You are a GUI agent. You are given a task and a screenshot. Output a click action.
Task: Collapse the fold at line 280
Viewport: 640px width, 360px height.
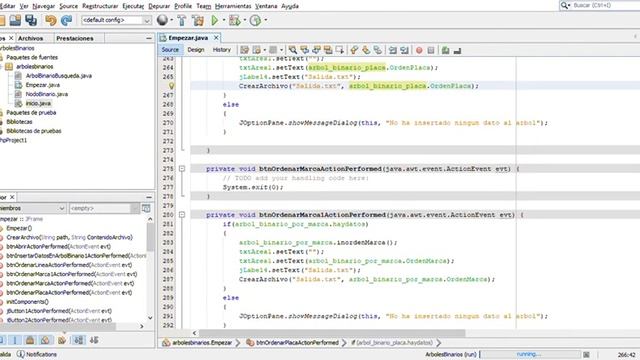tap(182, 215)
